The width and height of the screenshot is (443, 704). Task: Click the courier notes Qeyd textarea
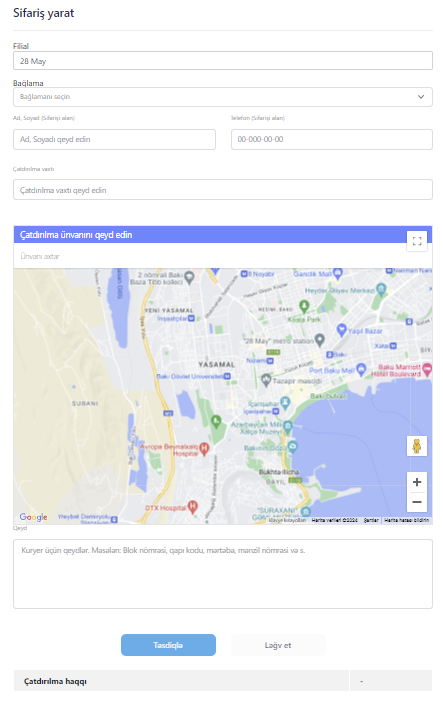coord(223,574)
